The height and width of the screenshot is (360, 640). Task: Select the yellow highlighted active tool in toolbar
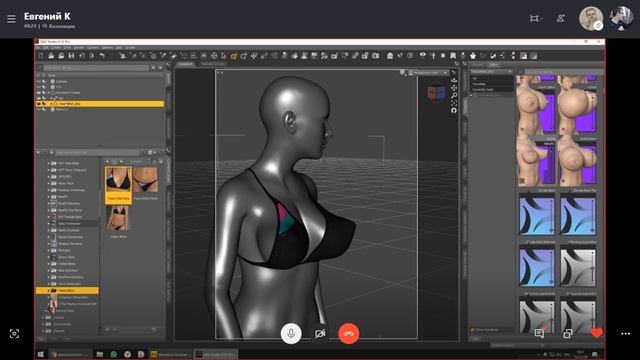(234, 56)
